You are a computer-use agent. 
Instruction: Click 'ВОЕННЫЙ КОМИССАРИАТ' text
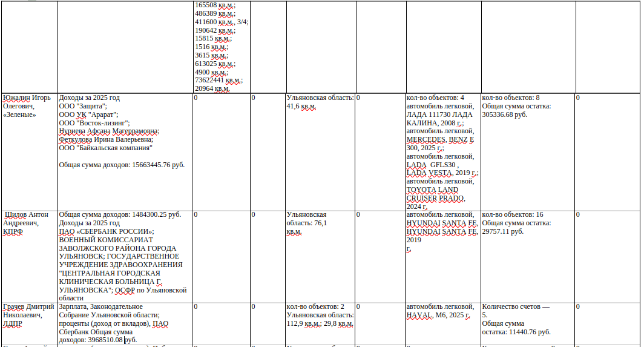pyautogui.click(x=106, y=240)
